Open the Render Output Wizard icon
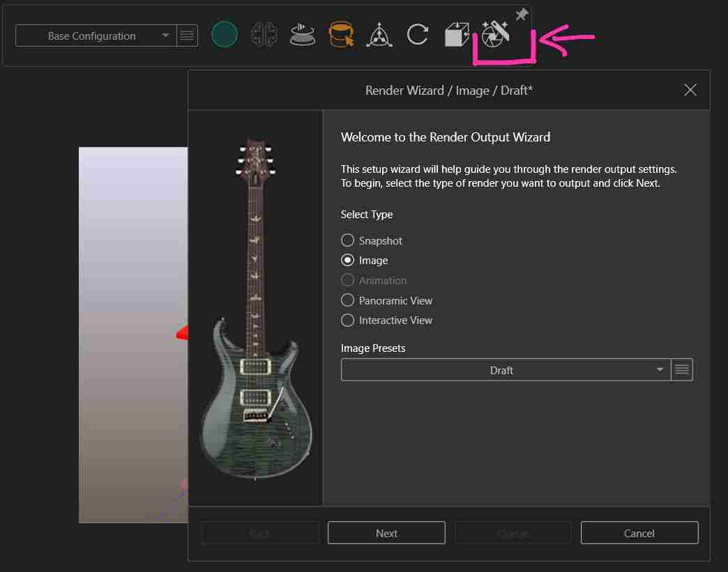The height and width of the screenshot is (572, 728). coord(495,34)
